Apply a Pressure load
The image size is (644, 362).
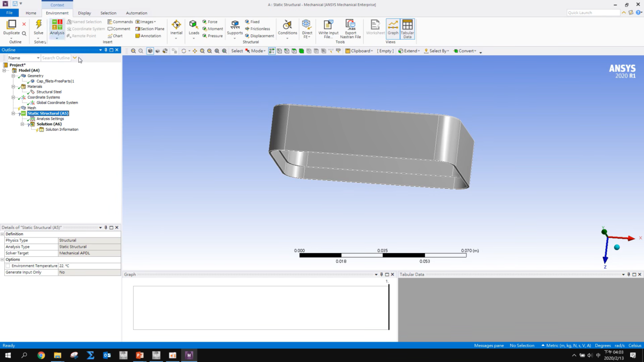click(213, 36)
